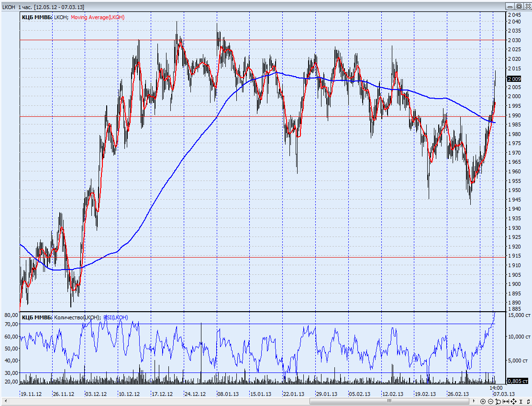
Task: Click the chart title 'LKOH 1 час.'
Action: click(x=17, y=7)
